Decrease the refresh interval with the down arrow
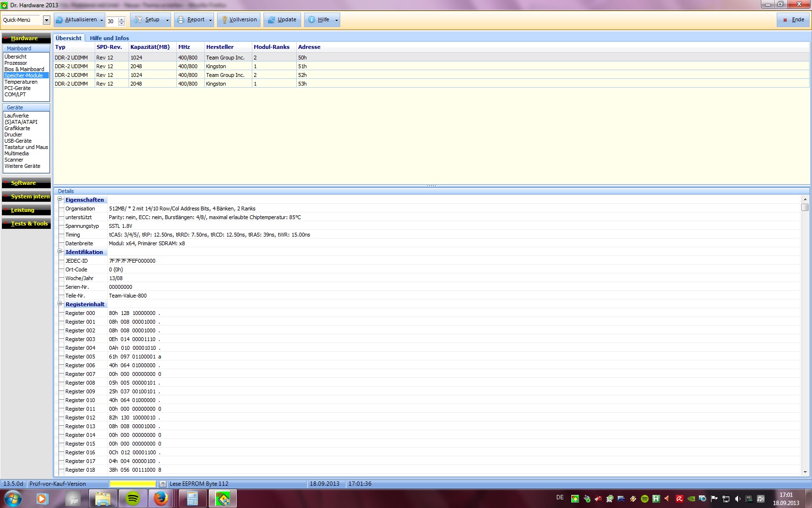The width and height of the screenshot is (812, 508). pyautogui.click(x=121, y=23)
